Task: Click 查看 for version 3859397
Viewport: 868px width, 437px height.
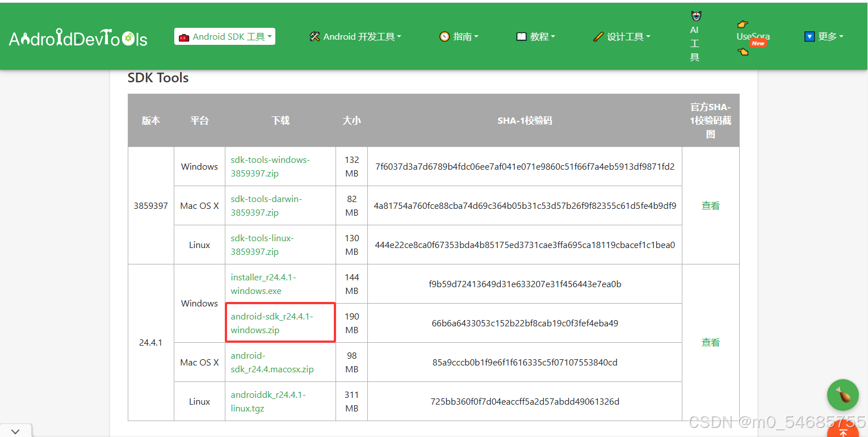Action: (711, 205)
